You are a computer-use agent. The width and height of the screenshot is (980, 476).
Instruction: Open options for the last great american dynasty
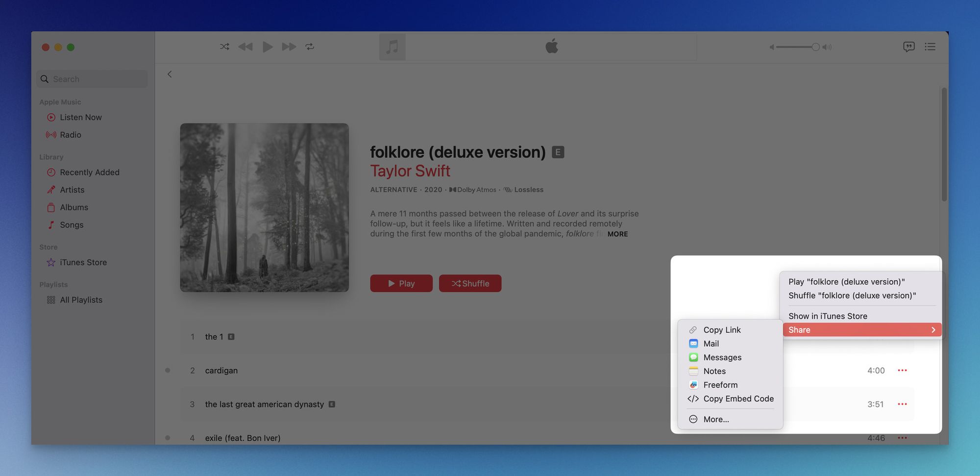coord(902,404)
